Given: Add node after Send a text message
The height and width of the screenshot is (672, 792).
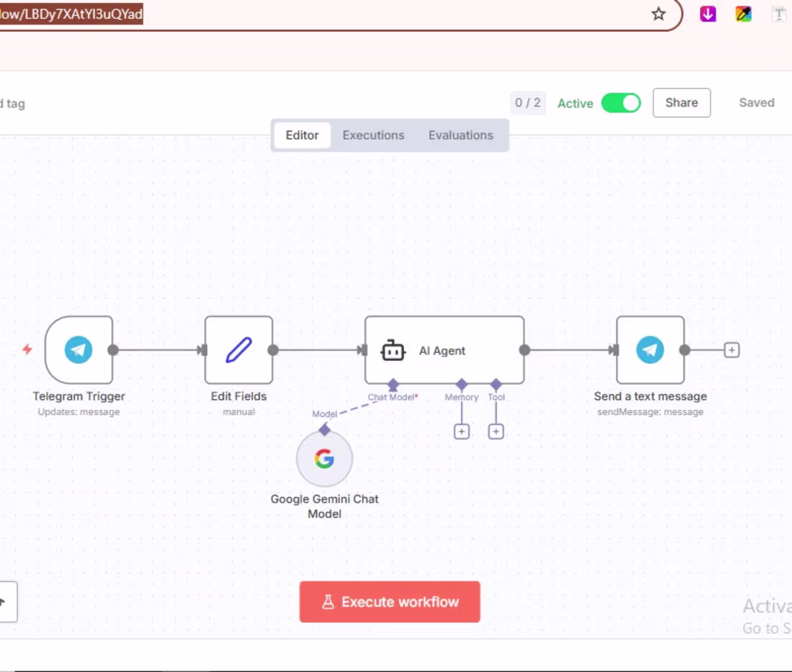Looking at the screenshot, I should click(732, 349).
